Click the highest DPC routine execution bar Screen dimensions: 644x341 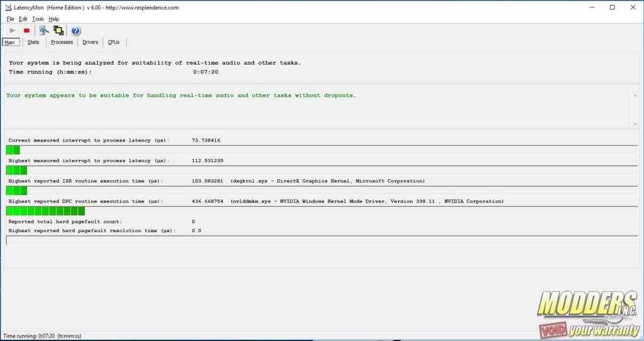click(322, 211)
